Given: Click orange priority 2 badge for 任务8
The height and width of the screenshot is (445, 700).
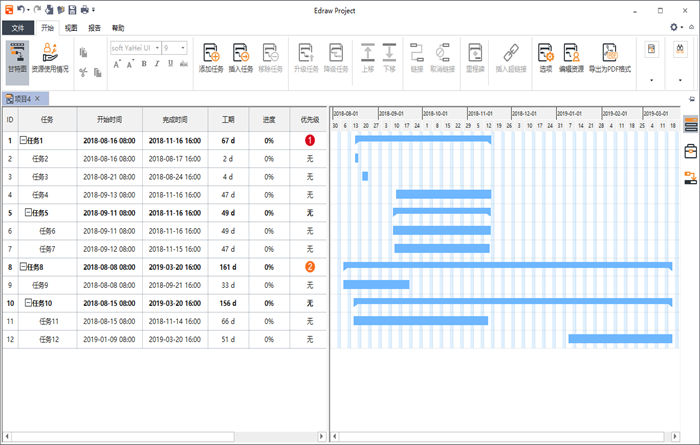Looking at the screenshot, I should click(x=310, y=267).
